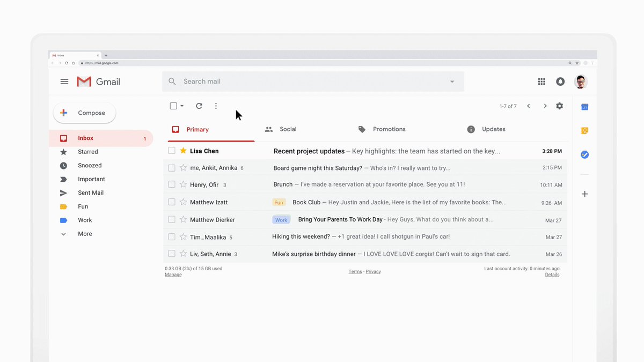Star the me, Ankit, Annika email

pos(183,168)
